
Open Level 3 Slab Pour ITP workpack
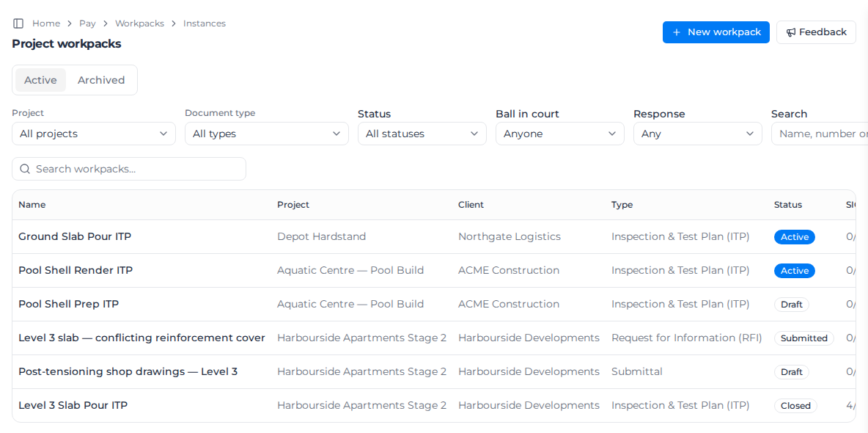click(x=73, y=406)
